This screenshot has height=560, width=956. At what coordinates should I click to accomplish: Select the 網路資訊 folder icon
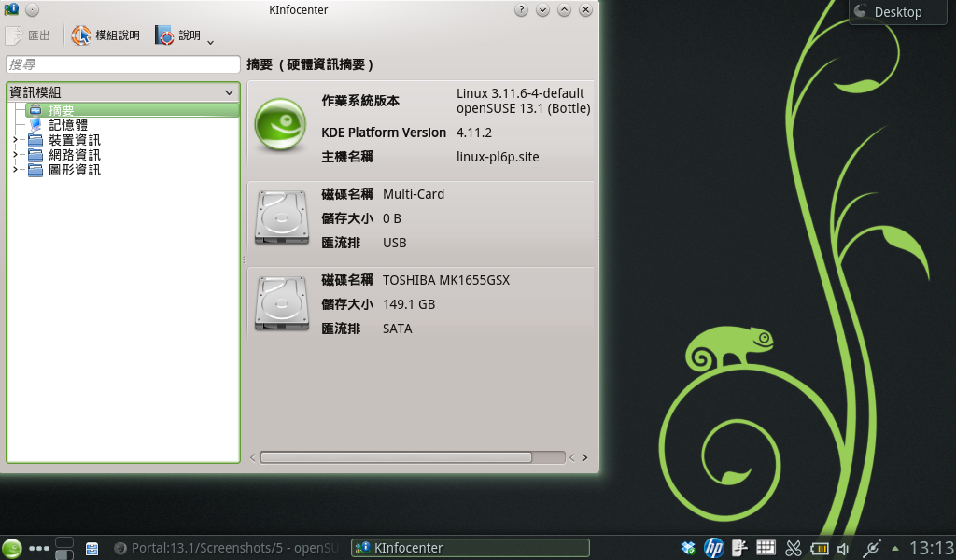point(35,155)
